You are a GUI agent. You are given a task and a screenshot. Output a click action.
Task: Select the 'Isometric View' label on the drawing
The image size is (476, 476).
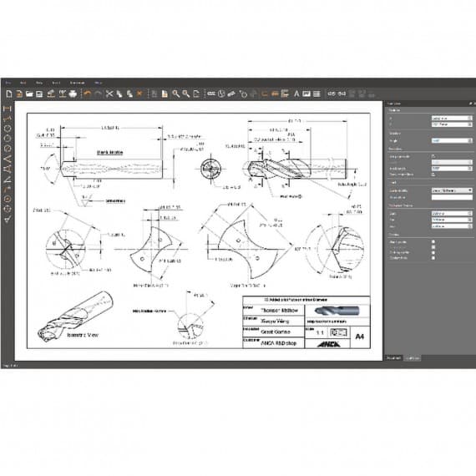click(x=83, y=335)
